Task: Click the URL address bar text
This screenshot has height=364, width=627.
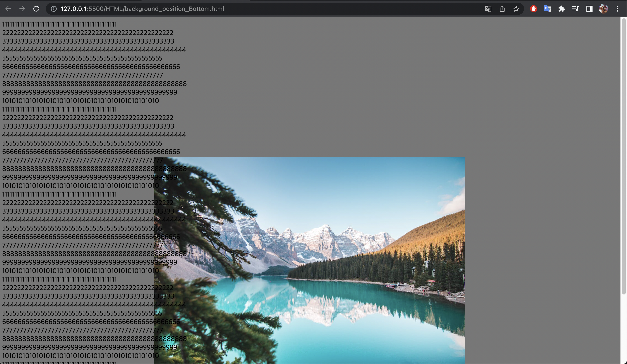Action: (142, 9)
